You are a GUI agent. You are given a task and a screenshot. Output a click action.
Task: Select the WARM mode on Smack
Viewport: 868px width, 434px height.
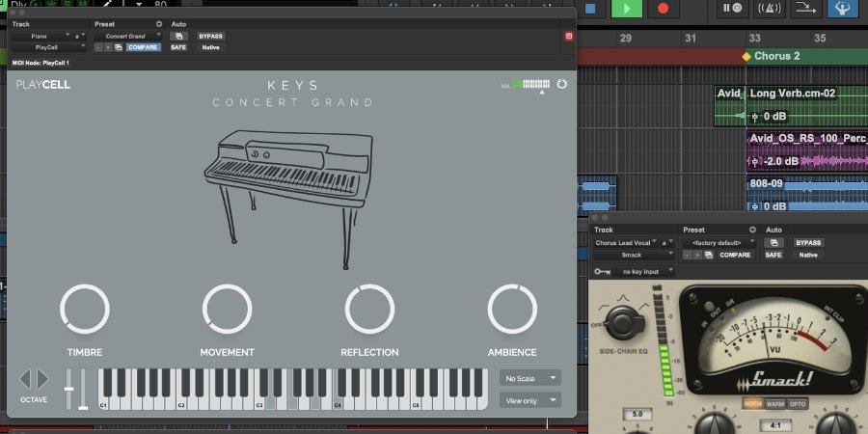pyautogui.click(x=775, y=404)
